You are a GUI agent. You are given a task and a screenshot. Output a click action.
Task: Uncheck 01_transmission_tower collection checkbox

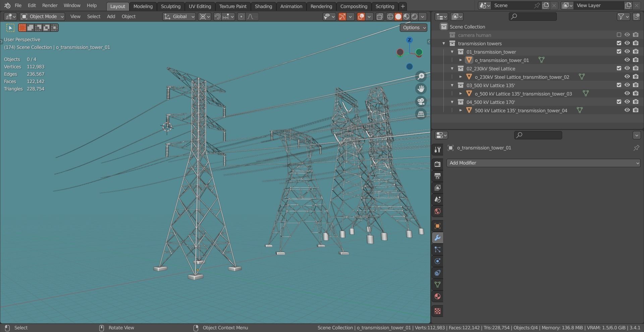(x=619, y=52)
